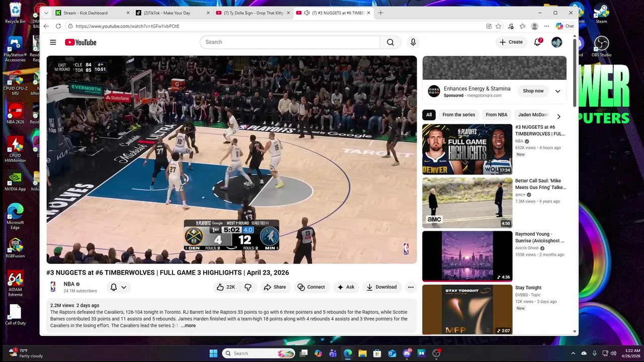Open the YouTube account avatar menu
644x362 pixels.
556,42
